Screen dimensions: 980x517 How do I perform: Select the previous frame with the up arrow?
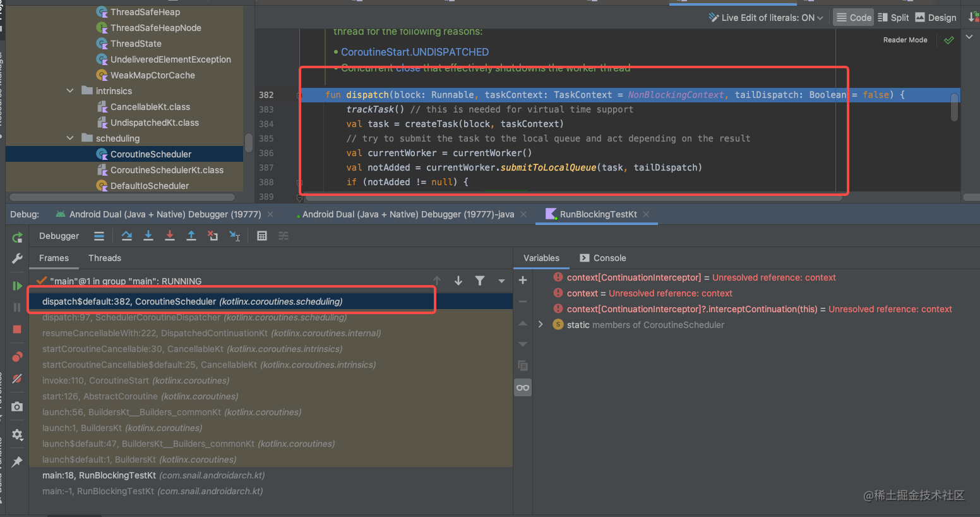pyautogui.click(x=437, y=281)
